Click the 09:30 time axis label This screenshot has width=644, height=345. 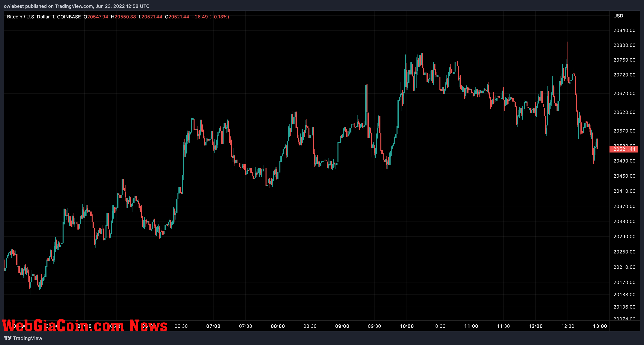tap(374, 326)
